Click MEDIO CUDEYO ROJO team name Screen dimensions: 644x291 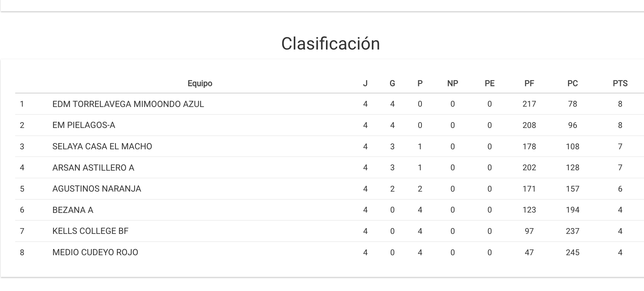click(x=95, y=252)
